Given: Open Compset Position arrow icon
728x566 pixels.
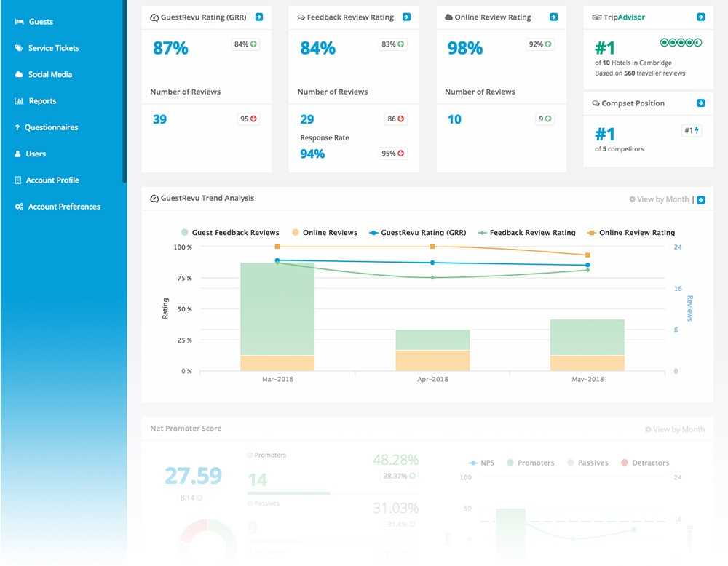Looking at the screenshot, I should click(700, 103).
